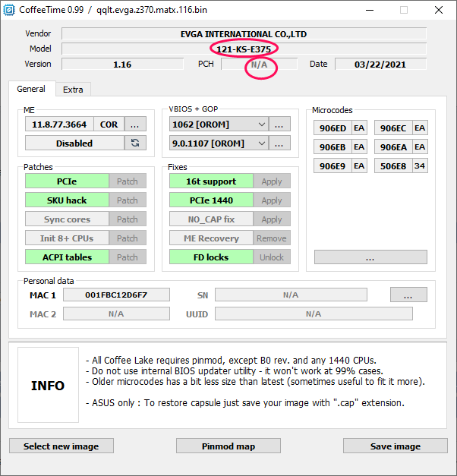
Task: Select microcode 506E8 entry
Action: point(393,165)
